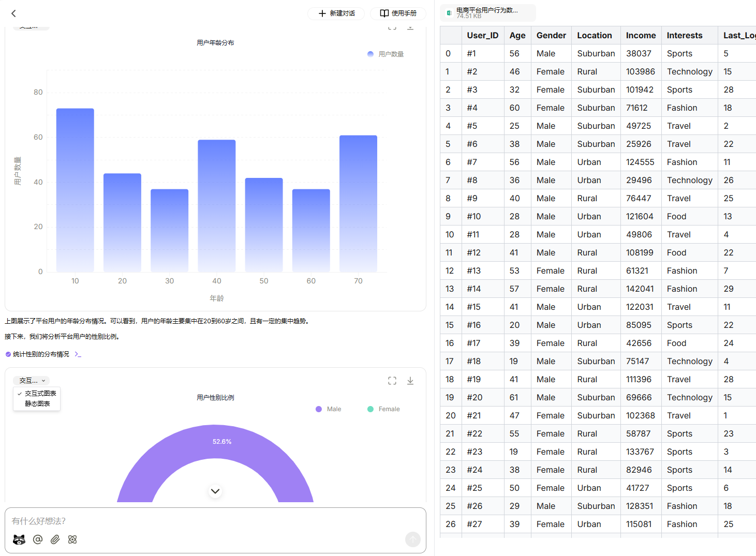Click the age 70 bar in 用户年龄分布

358,204
